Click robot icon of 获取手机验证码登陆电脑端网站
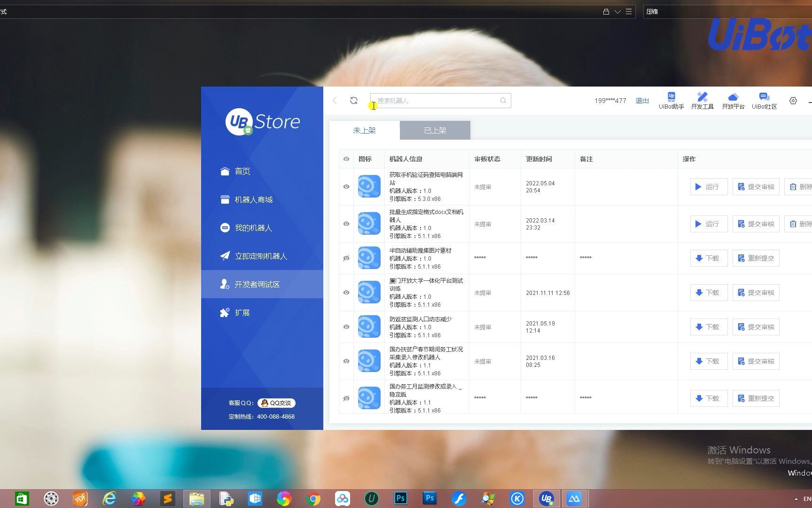This screenshot has height=508, width=812. click(369, 187)
